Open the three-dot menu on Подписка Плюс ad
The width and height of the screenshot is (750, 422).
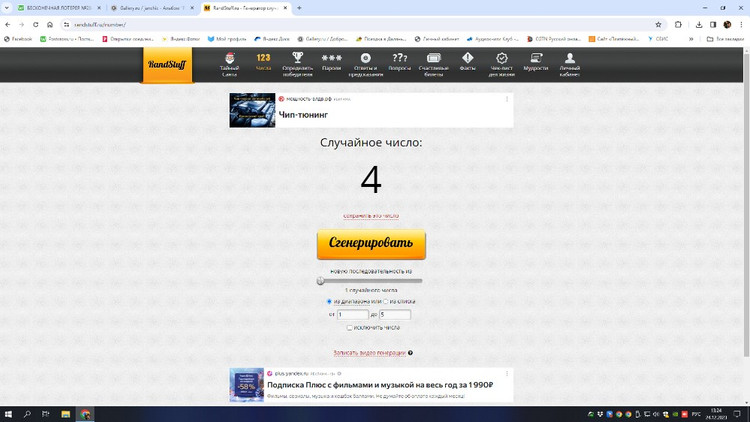click(507, 373)
